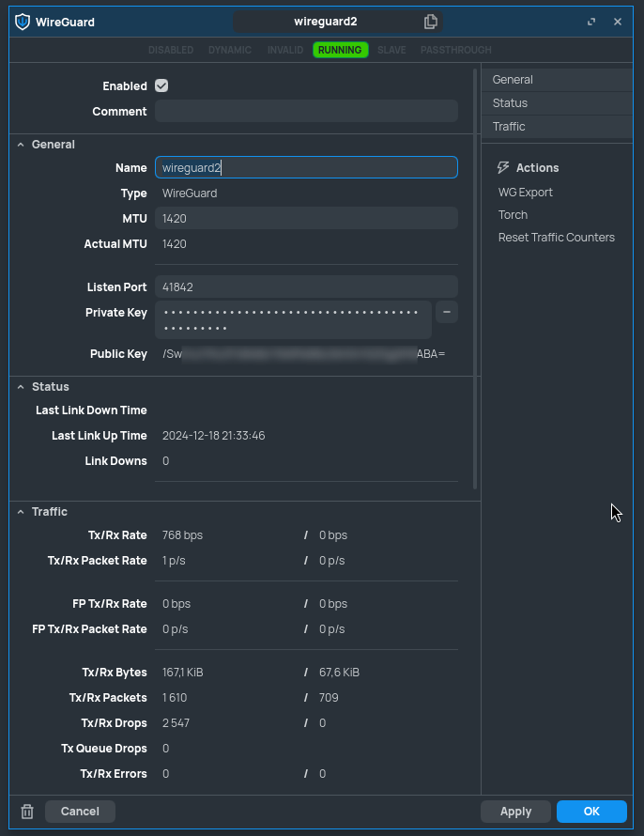Collapse the Status section
Viewport: 644px width, 836px height.
coord(21,387)
